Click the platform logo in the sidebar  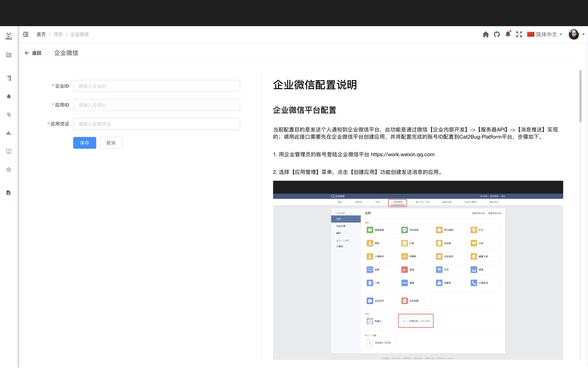point(9,36)
